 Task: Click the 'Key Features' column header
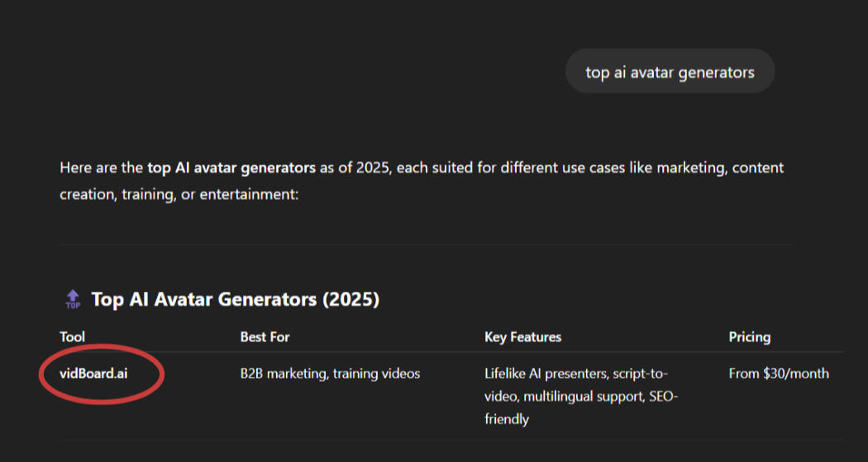[523, 337]
